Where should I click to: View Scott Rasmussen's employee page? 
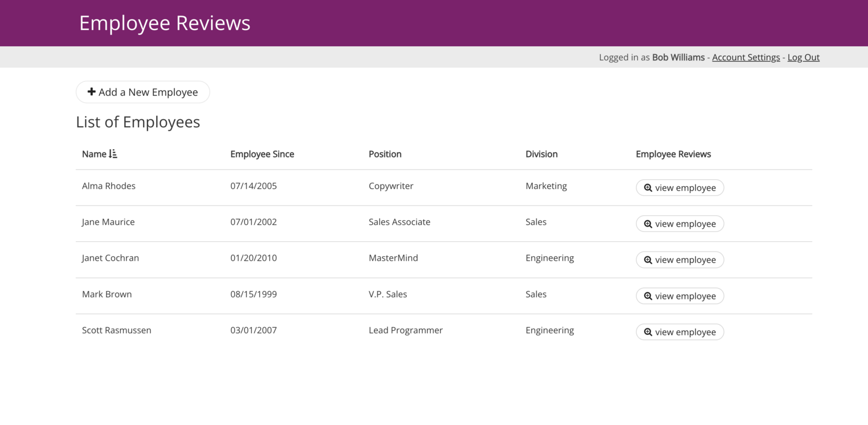pos(680,332)
